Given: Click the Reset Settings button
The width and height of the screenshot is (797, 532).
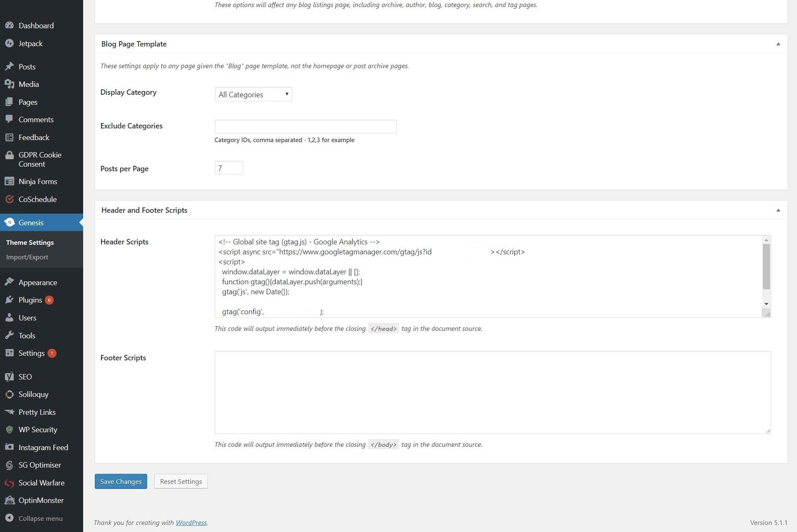Looking at the screenshot, I should pos(181,481).
